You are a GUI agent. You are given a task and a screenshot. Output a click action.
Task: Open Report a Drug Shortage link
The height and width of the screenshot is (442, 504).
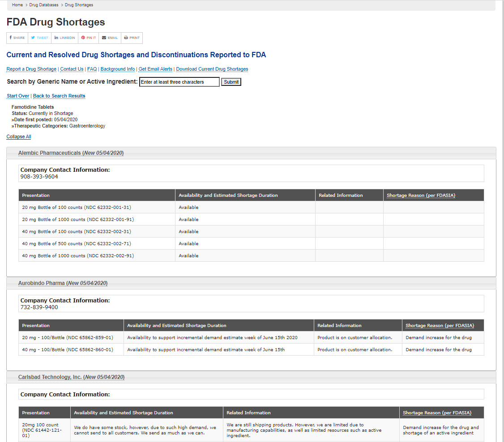31,69
